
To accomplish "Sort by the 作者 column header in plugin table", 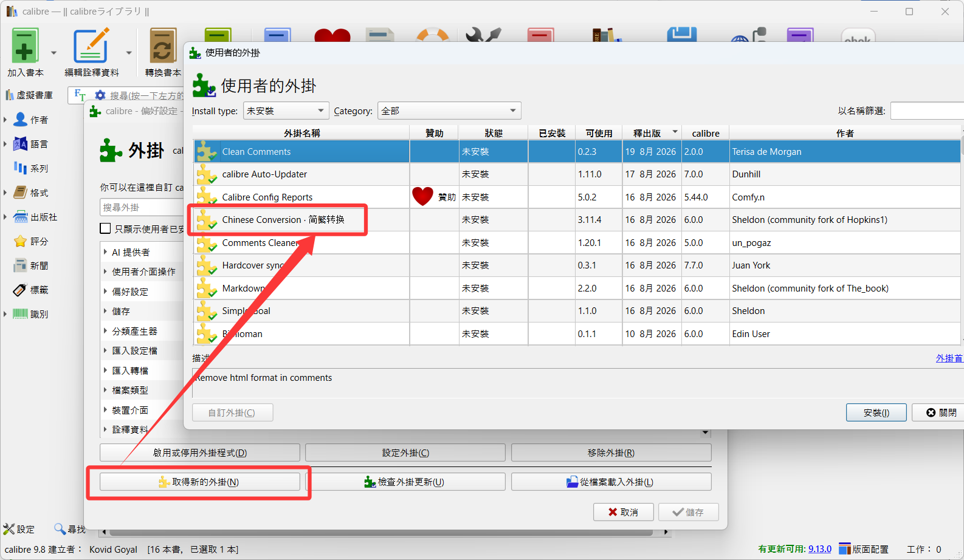I will (x=845, y=133).
